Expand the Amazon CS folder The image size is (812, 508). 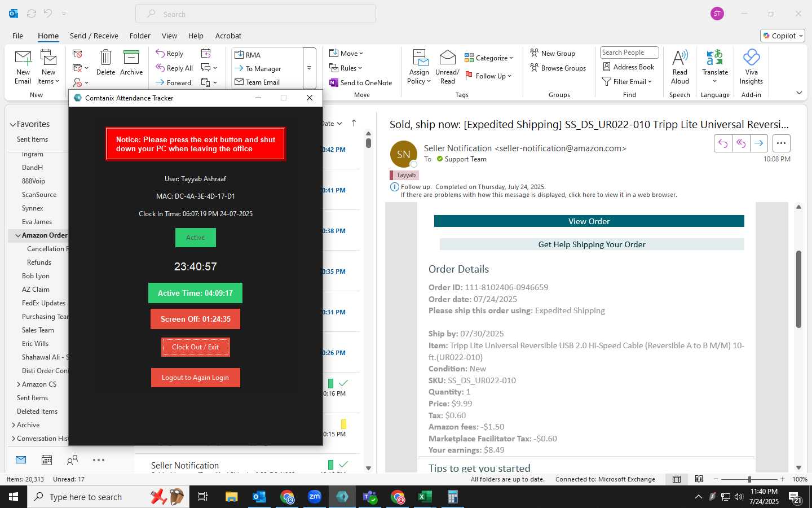pyautogui.click(x=19, y=384)
